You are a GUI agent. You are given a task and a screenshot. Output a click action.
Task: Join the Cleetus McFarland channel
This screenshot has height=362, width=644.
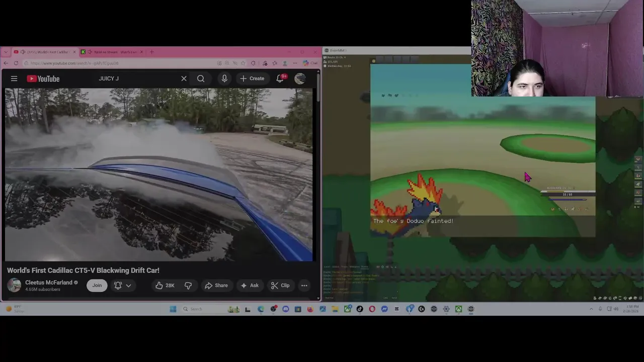point(97,286)
